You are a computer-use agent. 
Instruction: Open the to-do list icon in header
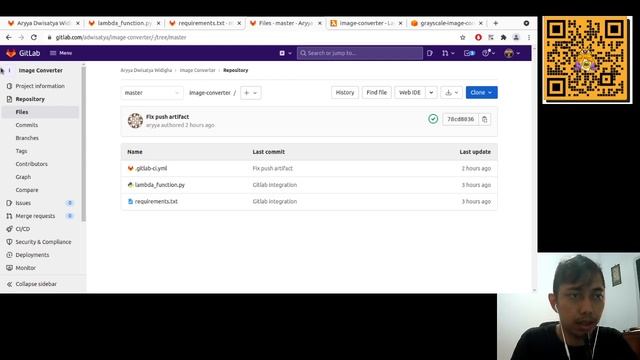click(469, 53)
